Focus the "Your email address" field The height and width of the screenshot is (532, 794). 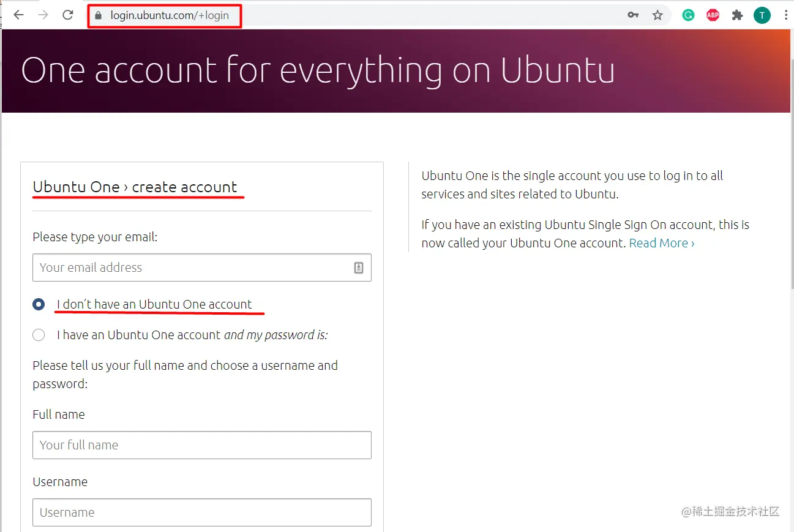pyautogui.click(x=202, y=268)
